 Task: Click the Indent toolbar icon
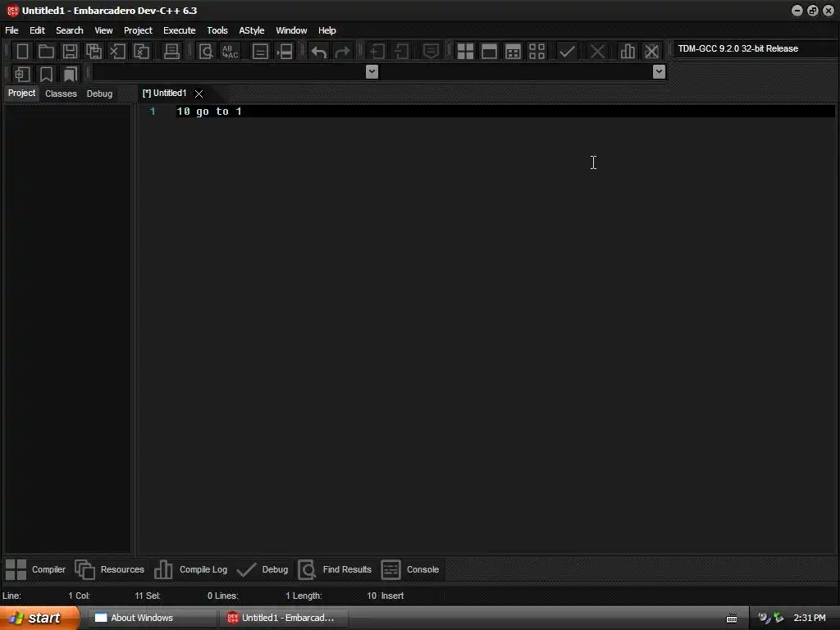(377, 52)
